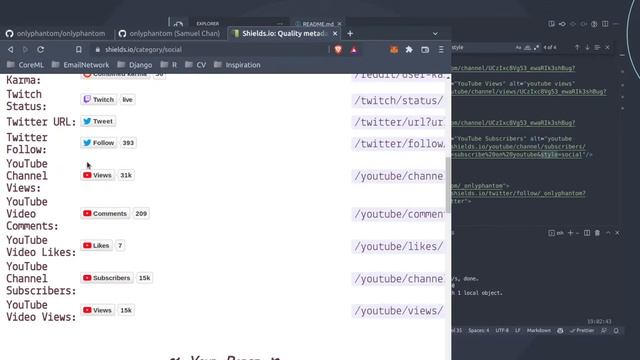Viewport: 640px width, 360px height.
Task: Click the Prettier status bar item
Action: point(582,331)
